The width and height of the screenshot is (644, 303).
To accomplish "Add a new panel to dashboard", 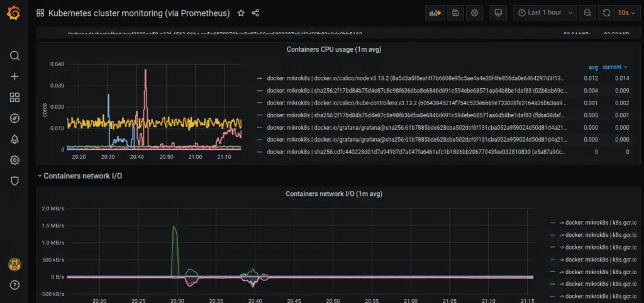I will (435, 13).
